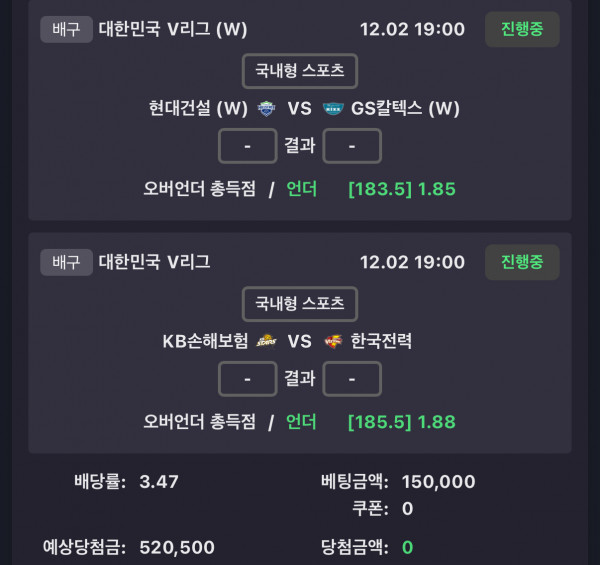This screenshot has width=600, height=565.
Task: Click the 현대건설 (W) score box
Action: coord(247,146)
